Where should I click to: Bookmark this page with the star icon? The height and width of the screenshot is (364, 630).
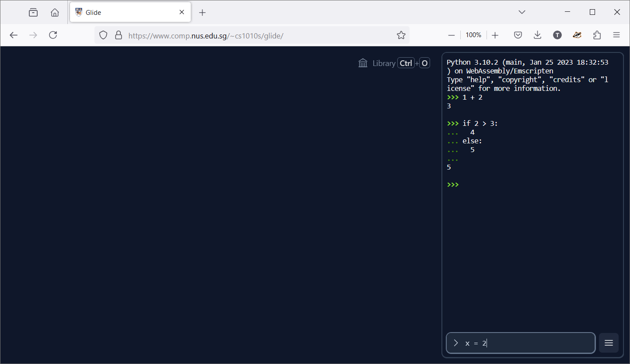(401, 35)
